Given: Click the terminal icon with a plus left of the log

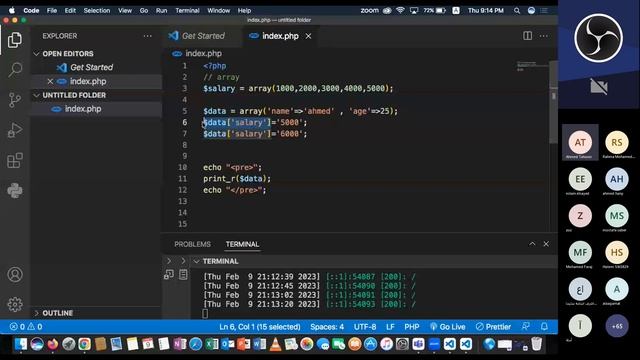Looking at the screenshot, I should tap(169, 275).
